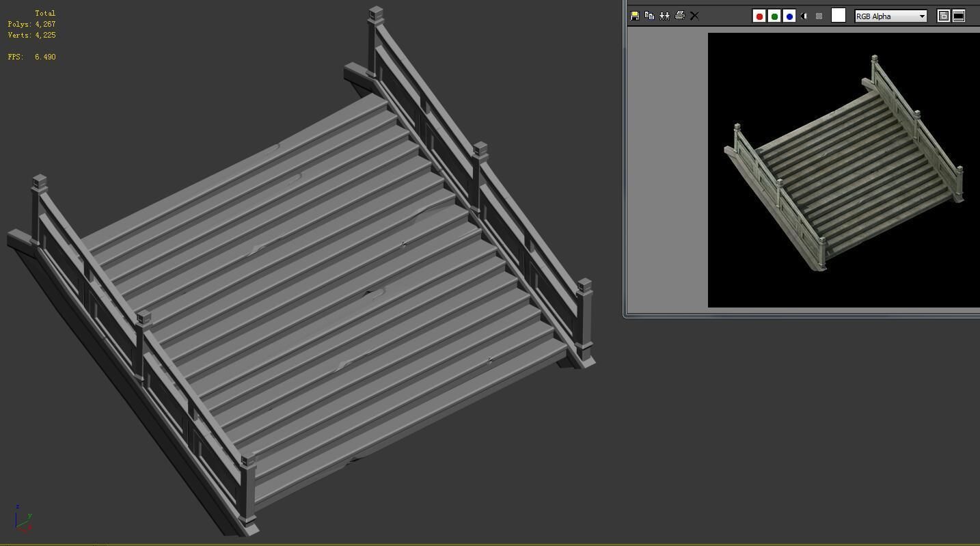Image resolution: width=980 pixels, height=546 pixels.
Task: Save the rendered image with the disk icon
Action: tap(635, 16)
